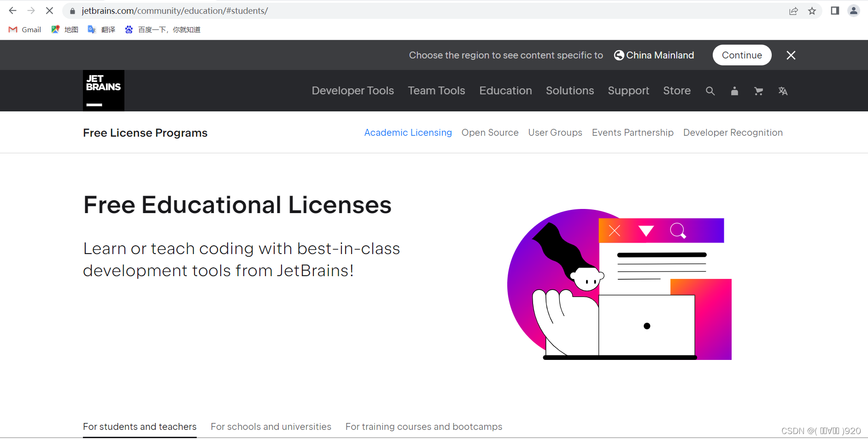Click the hero illustration image
The height and width of the screenshot is (440, 868).
click(619, 284)
